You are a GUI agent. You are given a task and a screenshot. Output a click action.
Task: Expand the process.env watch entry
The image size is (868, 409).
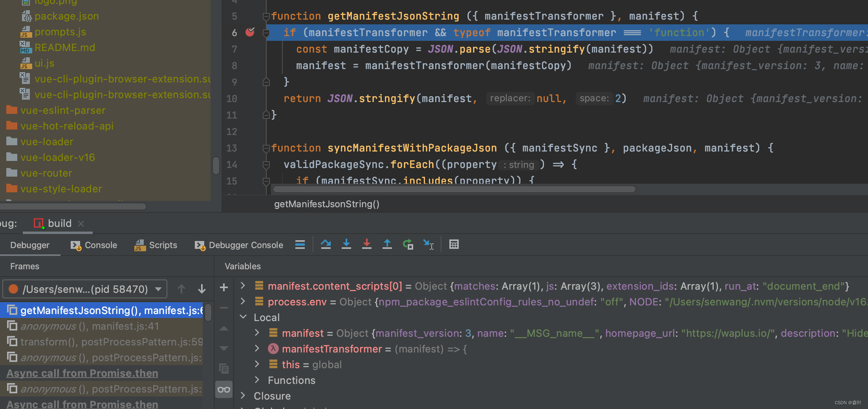point(243,301)
